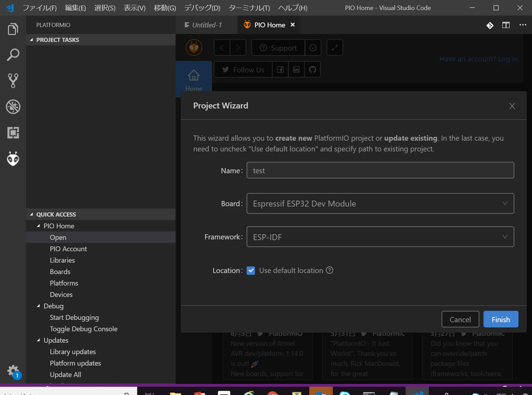Click the PlatformIO logo in PIO Home

[x=194, y=47]
